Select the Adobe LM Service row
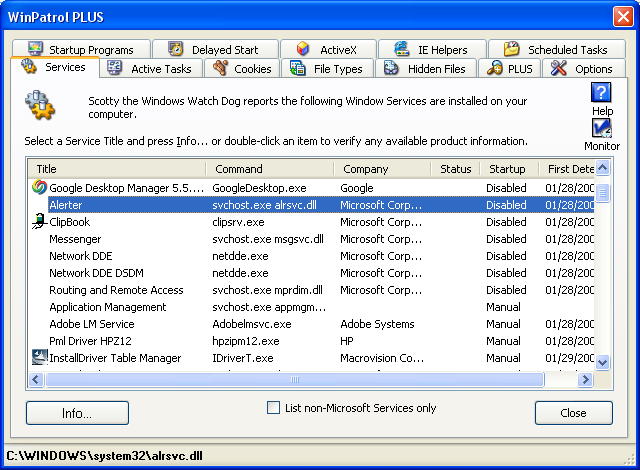640x470 pixels. click(312, 324)
